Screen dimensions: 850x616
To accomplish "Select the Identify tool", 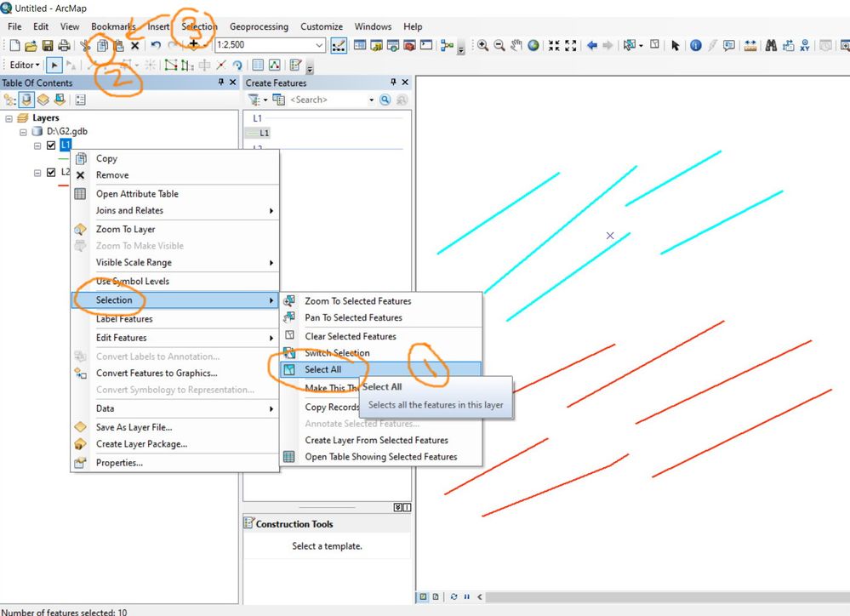I will click(x=696, y=46).
